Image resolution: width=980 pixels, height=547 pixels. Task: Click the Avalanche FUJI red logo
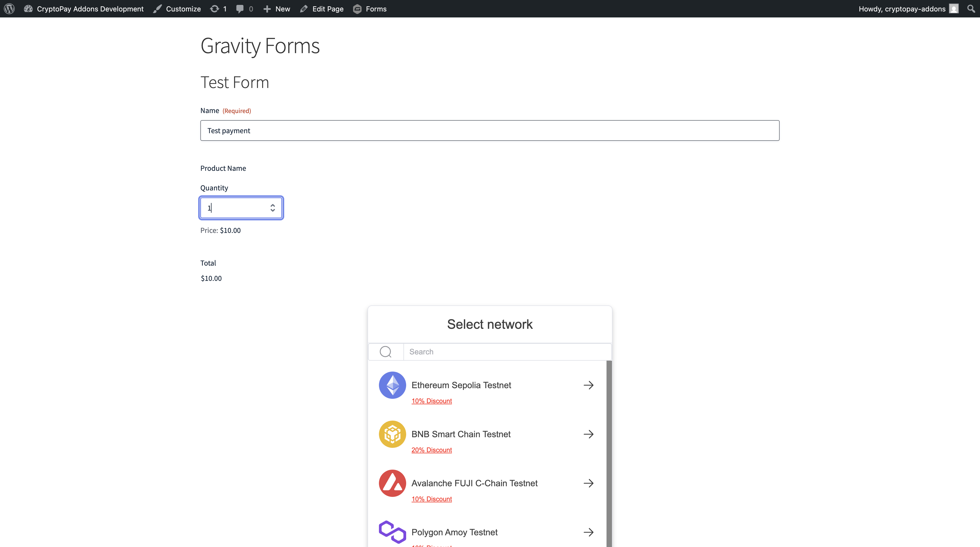coord(392,483)
